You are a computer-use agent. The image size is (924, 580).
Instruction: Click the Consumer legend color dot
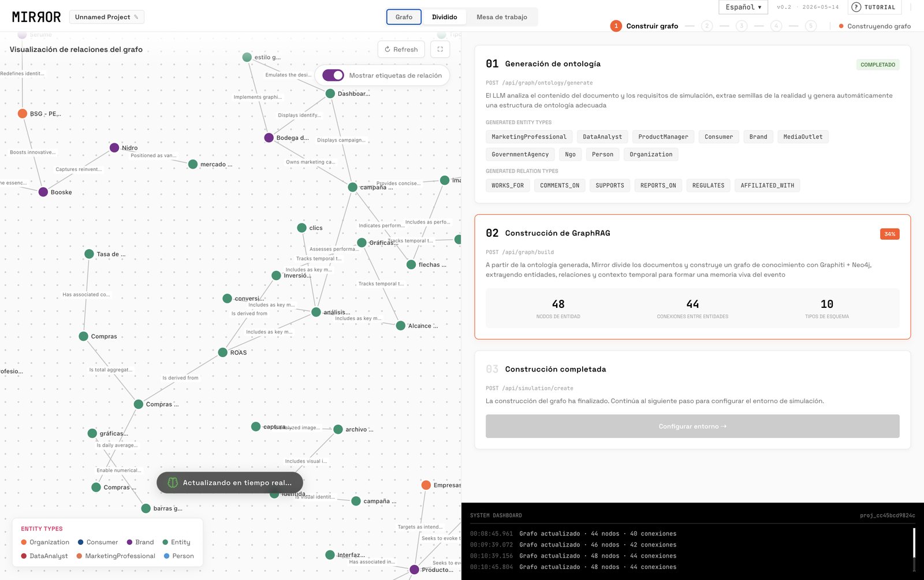point(80,542)
